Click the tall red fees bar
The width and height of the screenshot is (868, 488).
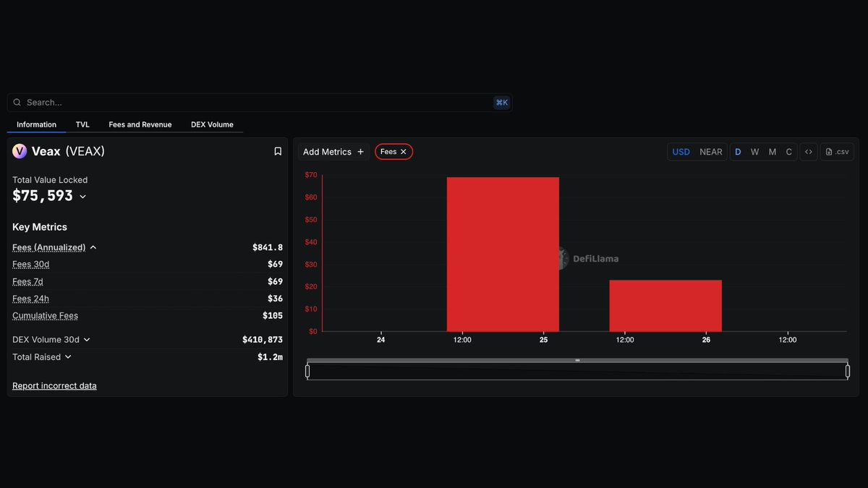503,254
